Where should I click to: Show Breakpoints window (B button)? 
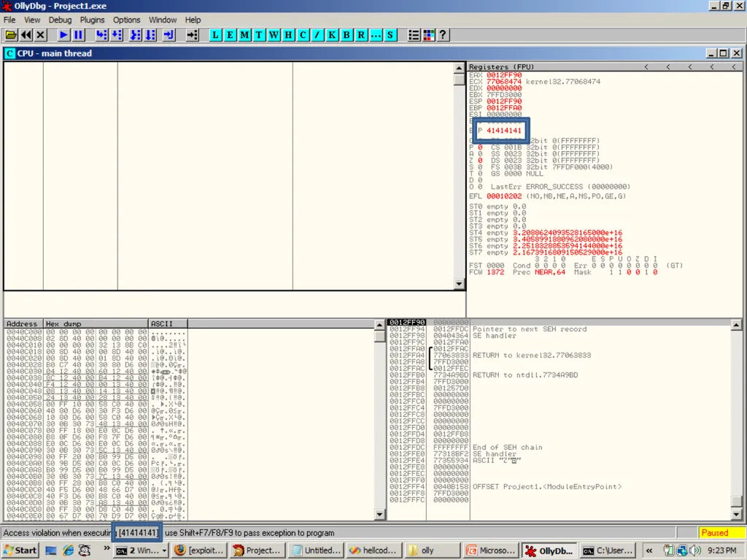point(347,35)
